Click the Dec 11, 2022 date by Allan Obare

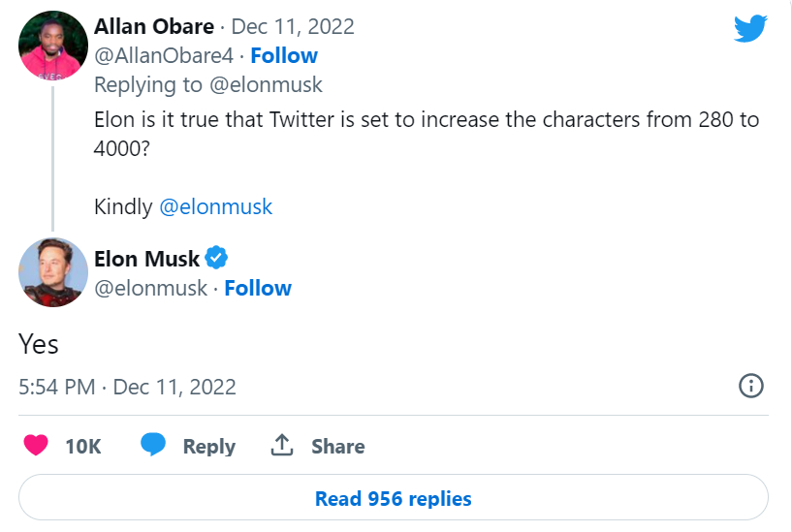(x=293, y=26)
